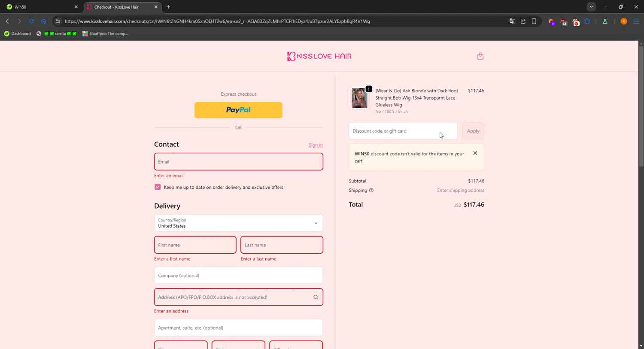Uncheck keep me up to date offers

point(158,187)
